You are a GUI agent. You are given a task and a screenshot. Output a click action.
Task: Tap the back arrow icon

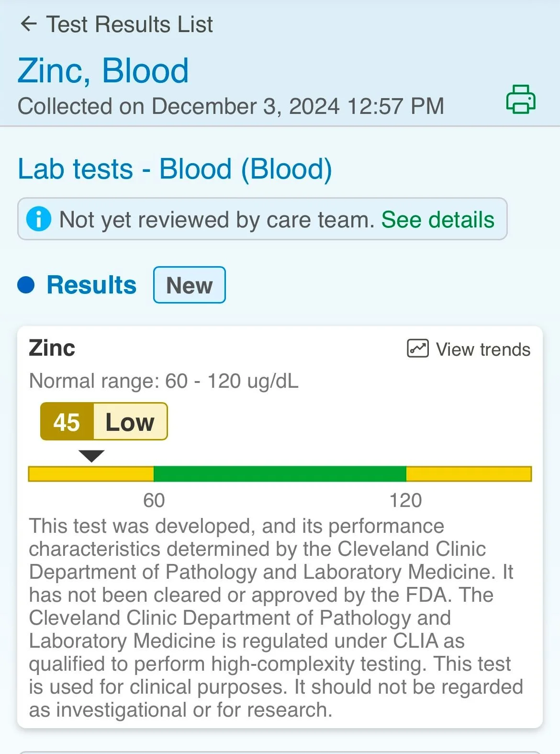click(x=29, y=24)
